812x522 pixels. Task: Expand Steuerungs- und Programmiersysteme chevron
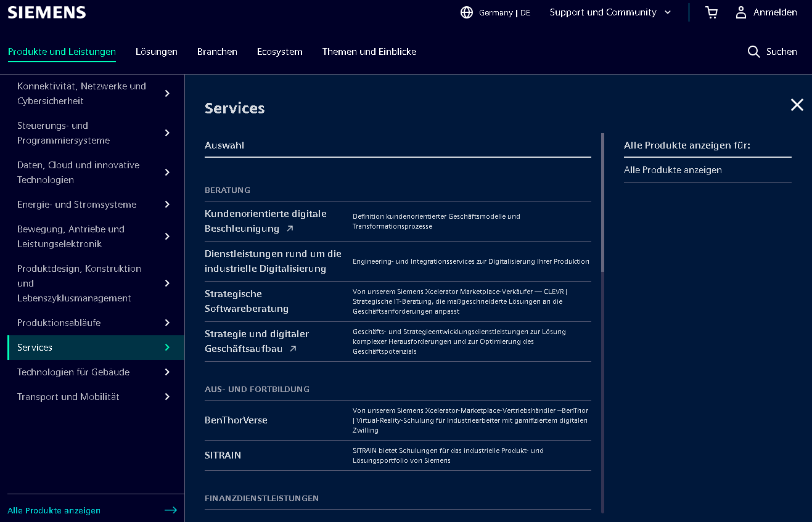pyautogui.click(x=167, y=133)
